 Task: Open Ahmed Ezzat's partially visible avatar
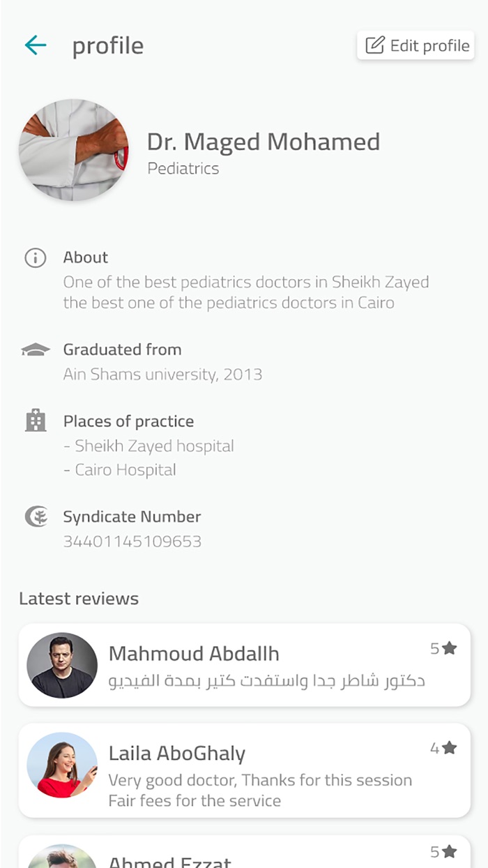pos(62,858)
